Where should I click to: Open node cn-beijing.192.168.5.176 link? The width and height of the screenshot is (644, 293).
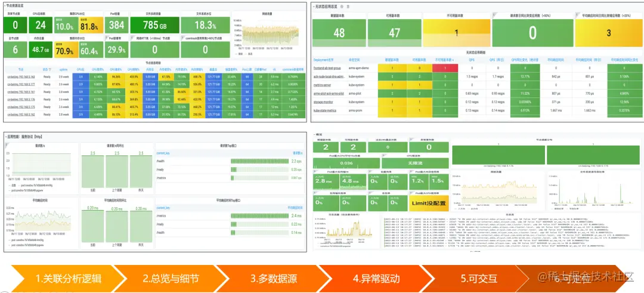[x=20, y=99]
